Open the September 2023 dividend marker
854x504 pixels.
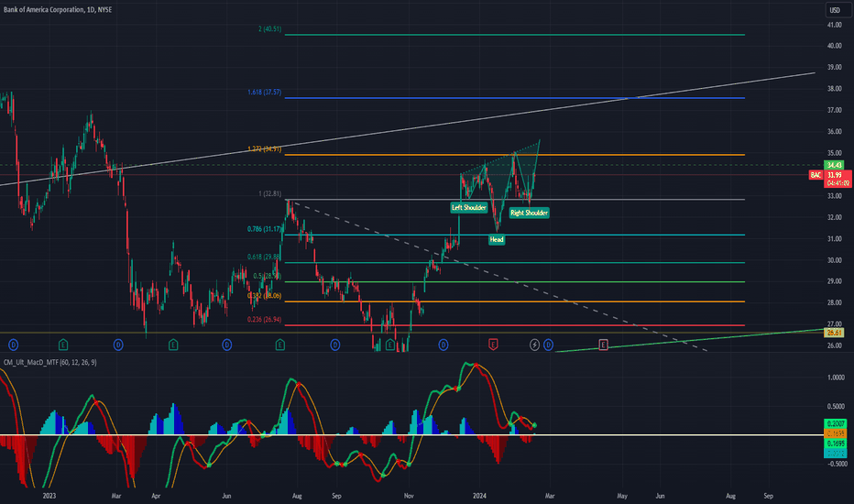point(335,345)
